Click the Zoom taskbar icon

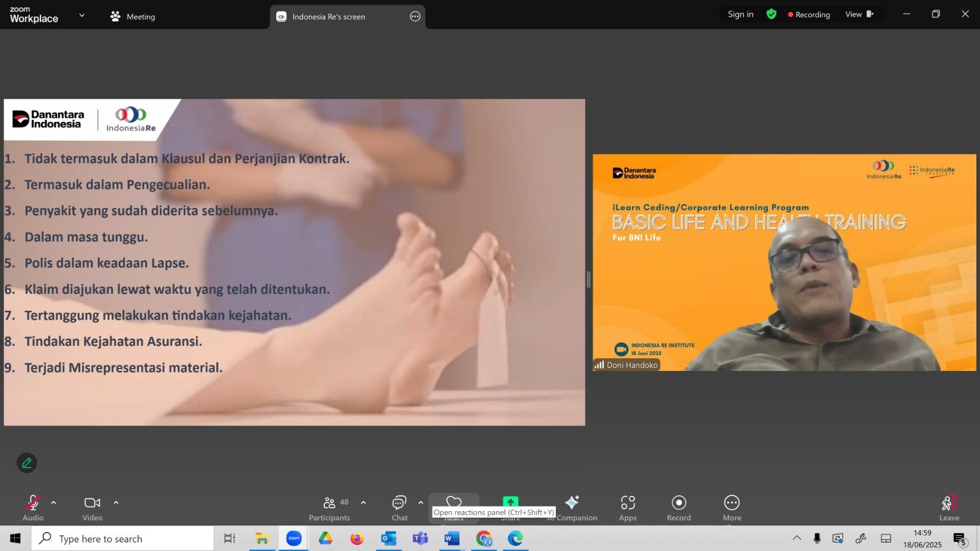294,538
